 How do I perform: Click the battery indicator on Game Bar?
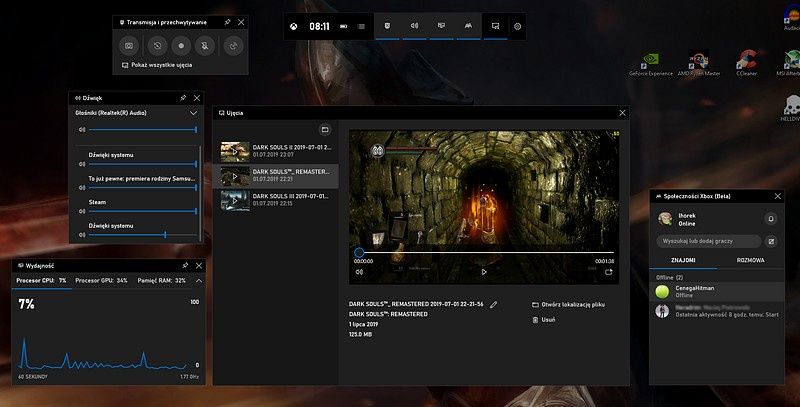[343, 27]
